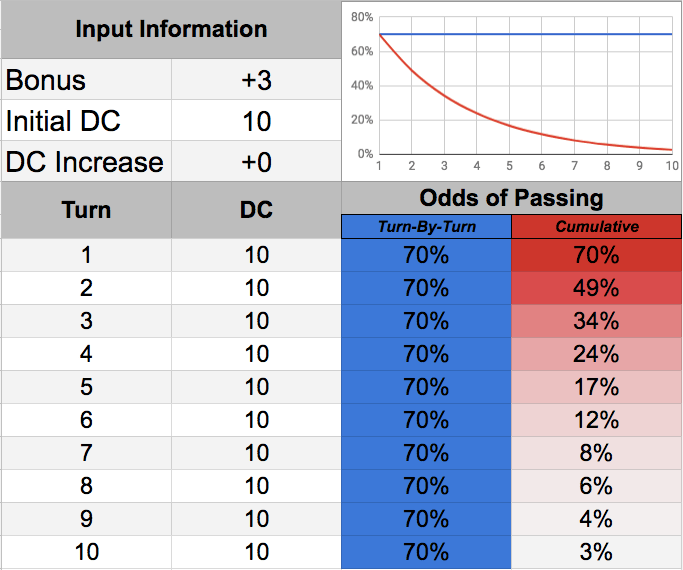Select the Bonus label cell
683x570 pixels.
[x=86, y=80]
